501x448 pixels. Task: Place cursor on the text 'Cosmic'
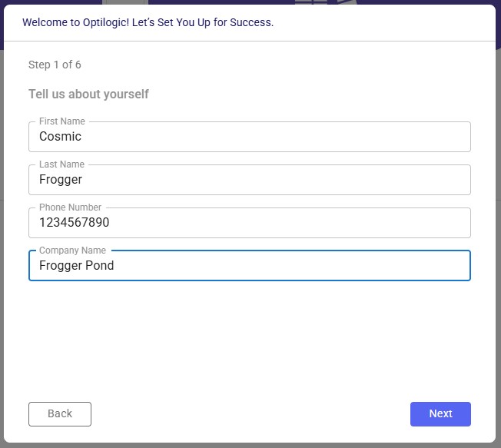(x=60, y=137)
